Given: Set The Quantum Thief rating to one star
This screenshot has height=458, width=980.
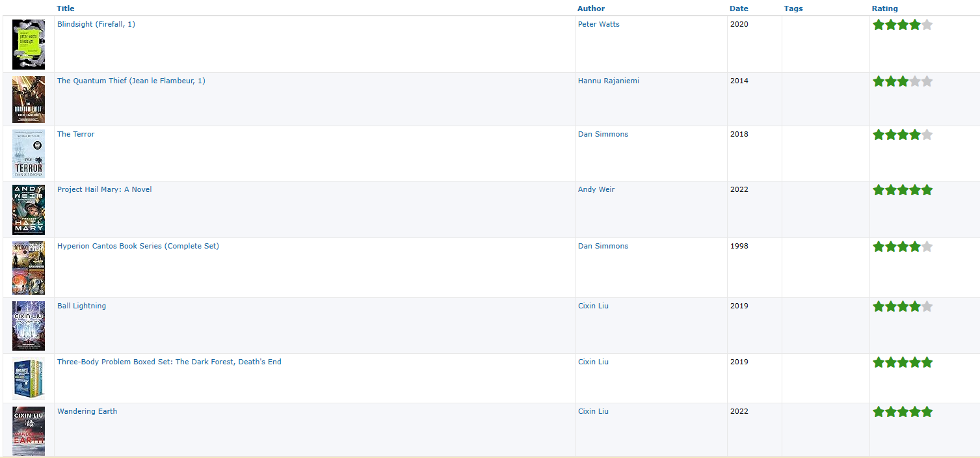Looking at the screenshot, I should [879, 81].
